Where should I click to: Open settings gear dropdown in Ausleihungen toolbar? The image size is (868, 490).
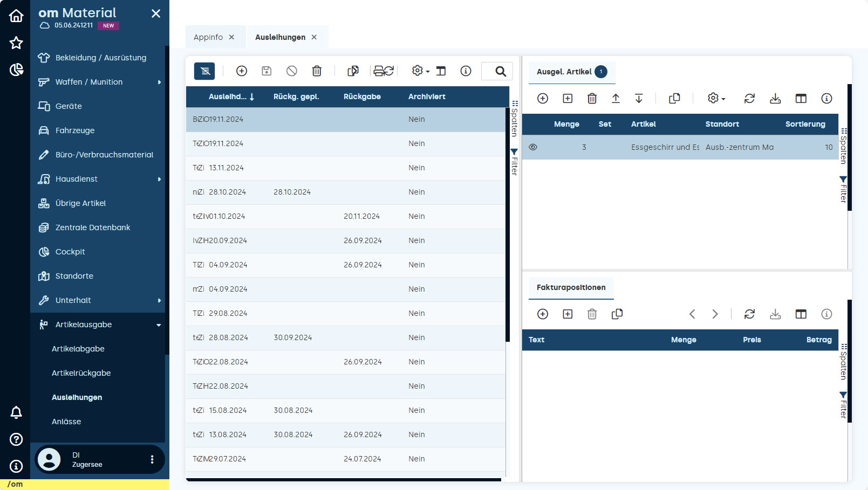tap(420, 71)
